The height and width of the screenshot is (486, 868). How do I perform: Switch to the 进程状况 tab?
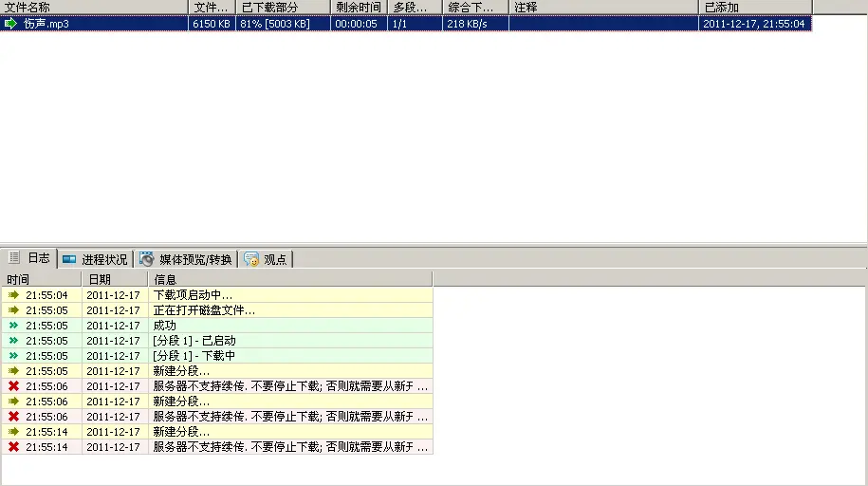pos(95,259)
